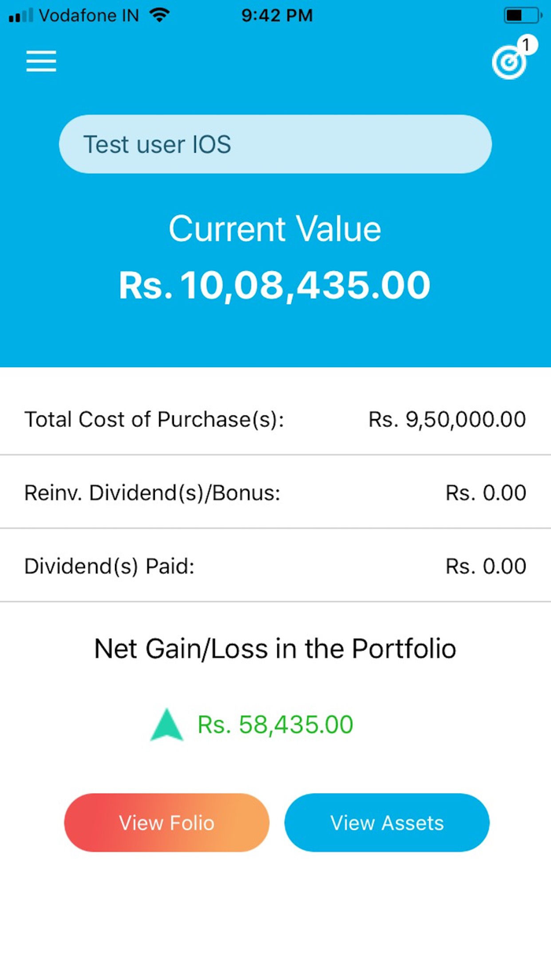Viewport: 551px width, 980px height.
Task: Select the Dividend(s) Paid row
Action: (275, 566)
